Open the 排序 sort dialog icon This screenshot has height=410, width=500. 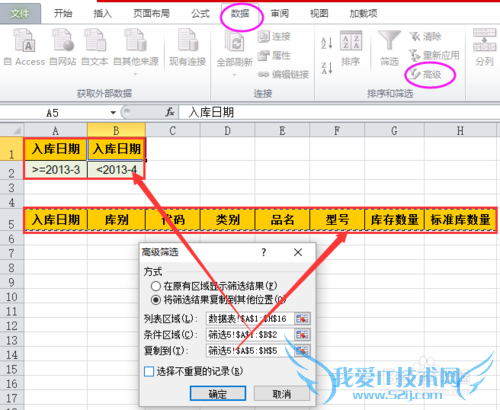pyautogui.click(x=351, y=48)
